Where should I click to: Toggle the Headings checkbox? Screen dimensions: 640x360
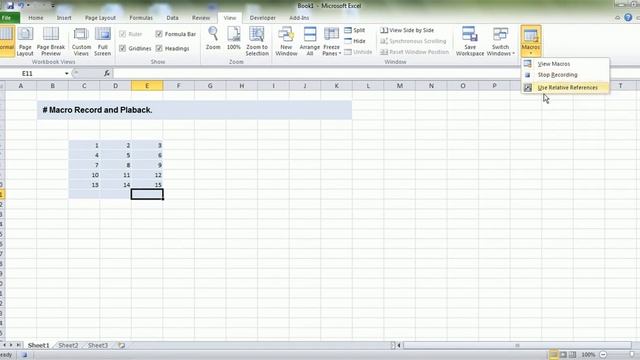[x=159, y=48]
